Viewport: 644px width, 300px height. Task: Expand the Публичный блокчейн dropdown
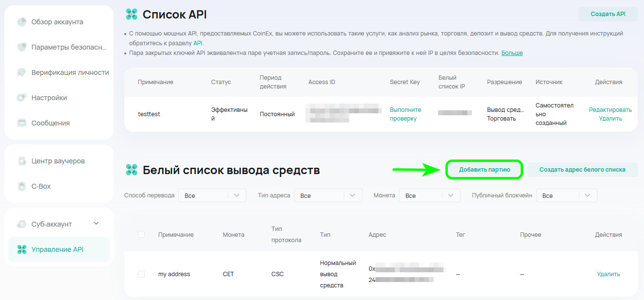coord(566,195)
